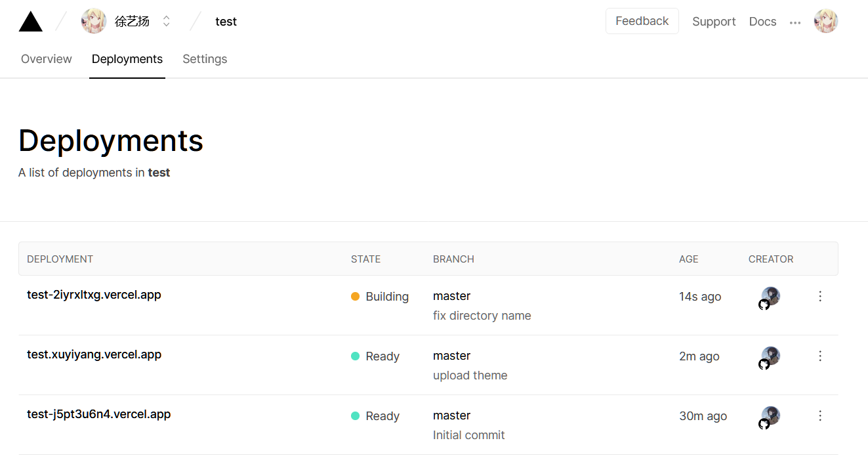Switch to the Settings tab
This screenshot has width=868, height=468.
pos(205,59)
